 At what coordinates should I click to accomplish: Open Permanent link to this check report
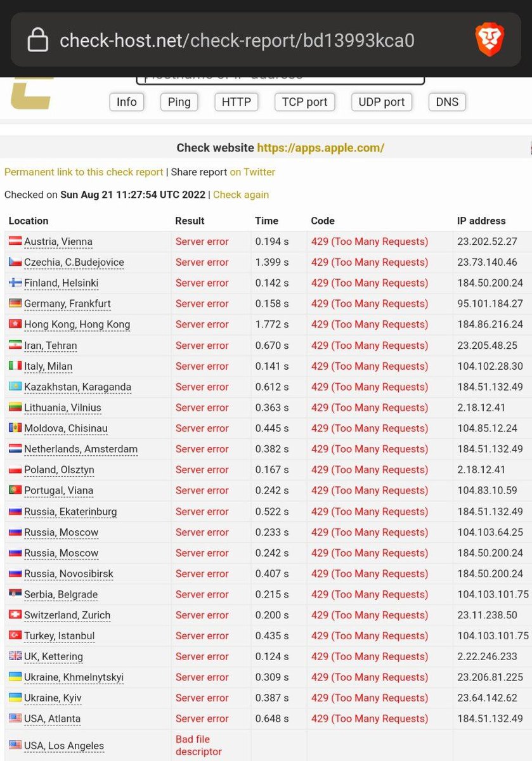84,172
